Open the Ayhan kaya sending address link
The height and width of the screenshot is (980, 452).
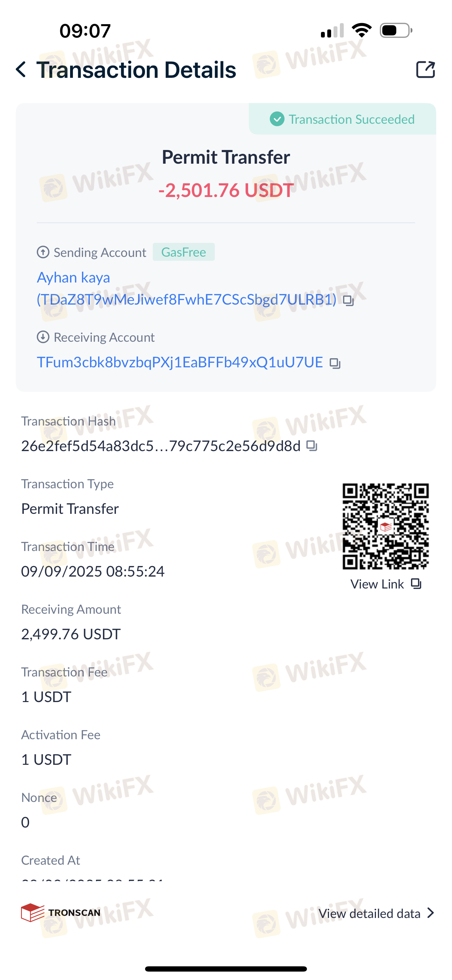186,288
